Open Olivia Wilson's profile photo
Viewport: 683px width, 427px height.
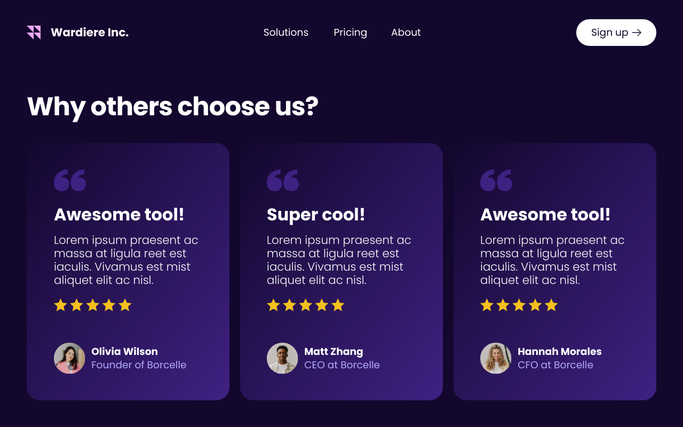[69, 358]
